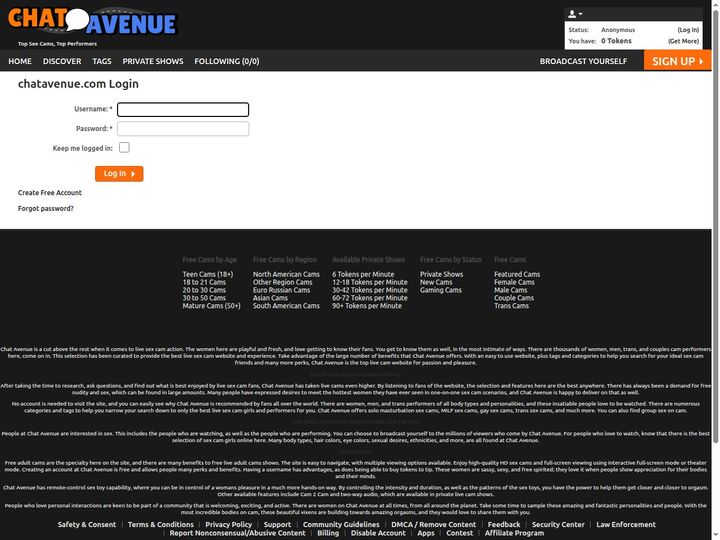
Task: Open Safety & Consent footer link
Action: pyautogui.click(x=87, y=524)
